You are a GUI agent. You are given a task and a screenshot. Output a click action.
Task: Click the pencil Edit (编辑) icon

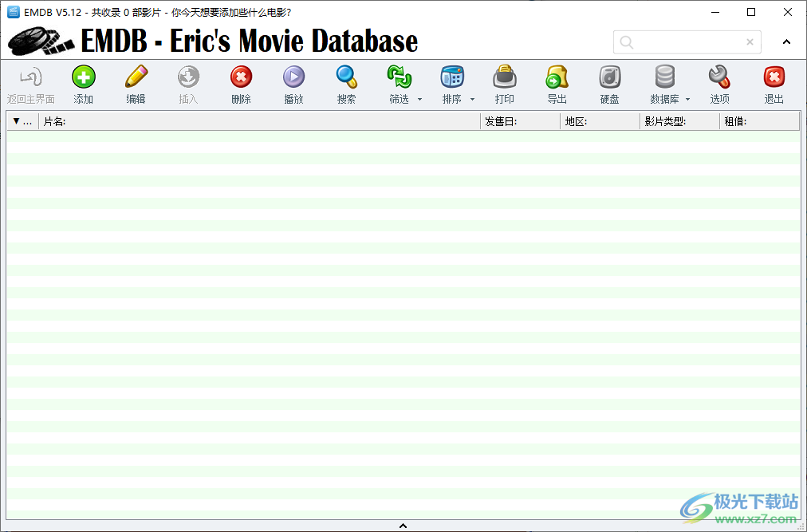coord(136,77)
